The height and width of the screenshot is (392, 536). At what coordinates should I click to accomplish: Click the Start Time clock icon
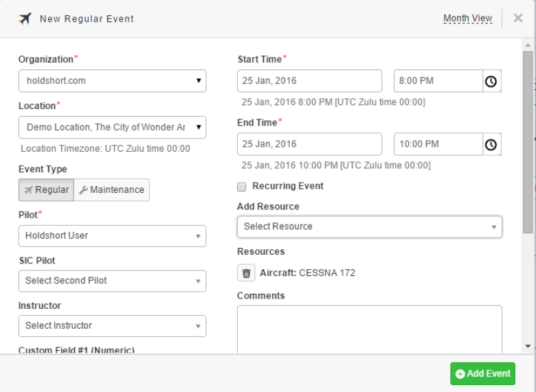click(x=491, y=81)
